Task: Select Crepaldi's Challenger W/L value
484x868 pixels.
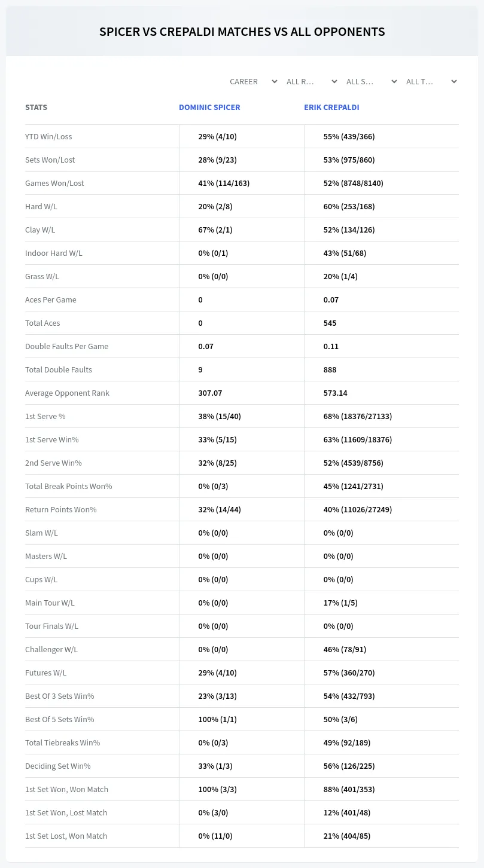Action: pos(345,649)
